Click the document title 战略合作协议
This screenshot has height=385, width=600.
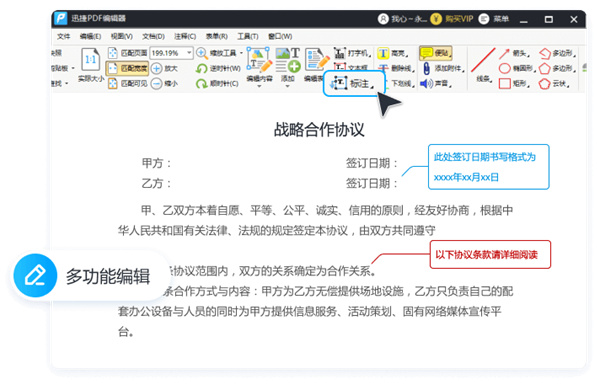pyautogui.click(x=319, y=129)
